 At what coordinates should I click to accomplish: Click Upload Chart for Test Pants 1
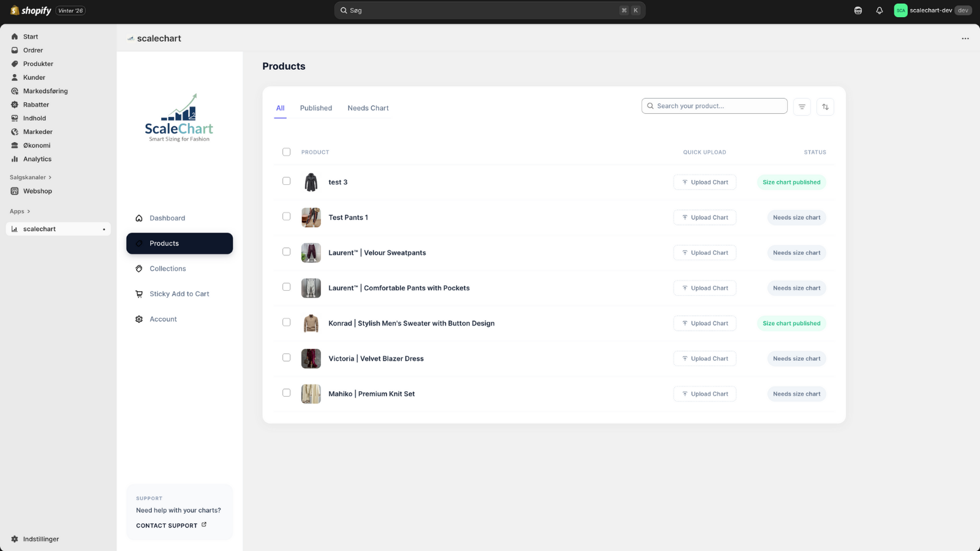click(705, 217)
